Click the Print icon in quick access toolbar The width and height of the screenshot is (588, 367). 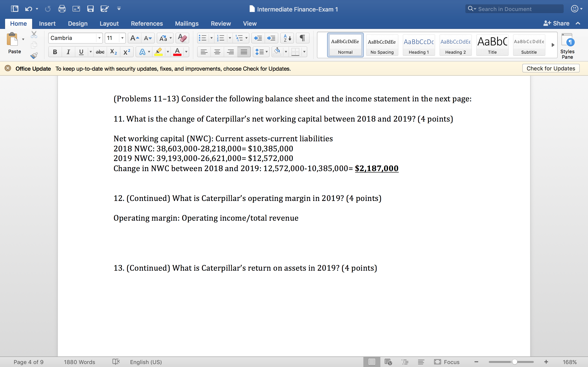[62, 9]
